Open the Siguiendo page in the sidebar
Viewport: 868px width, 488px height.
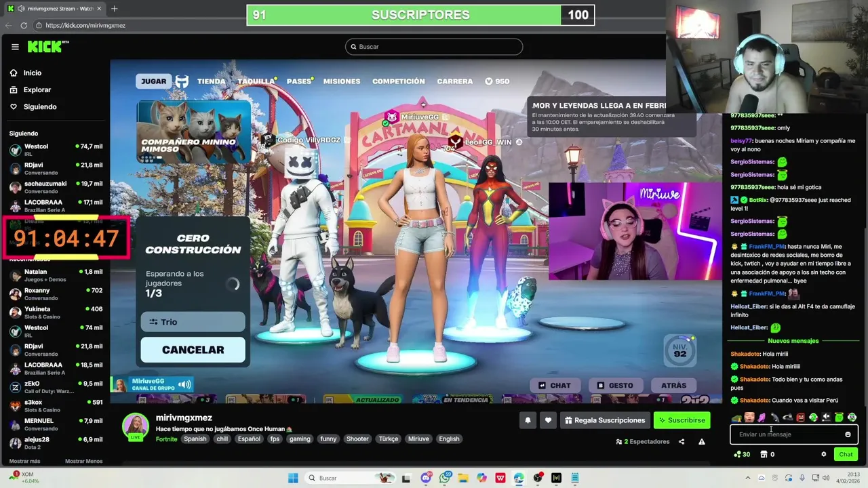click(39, 106)
